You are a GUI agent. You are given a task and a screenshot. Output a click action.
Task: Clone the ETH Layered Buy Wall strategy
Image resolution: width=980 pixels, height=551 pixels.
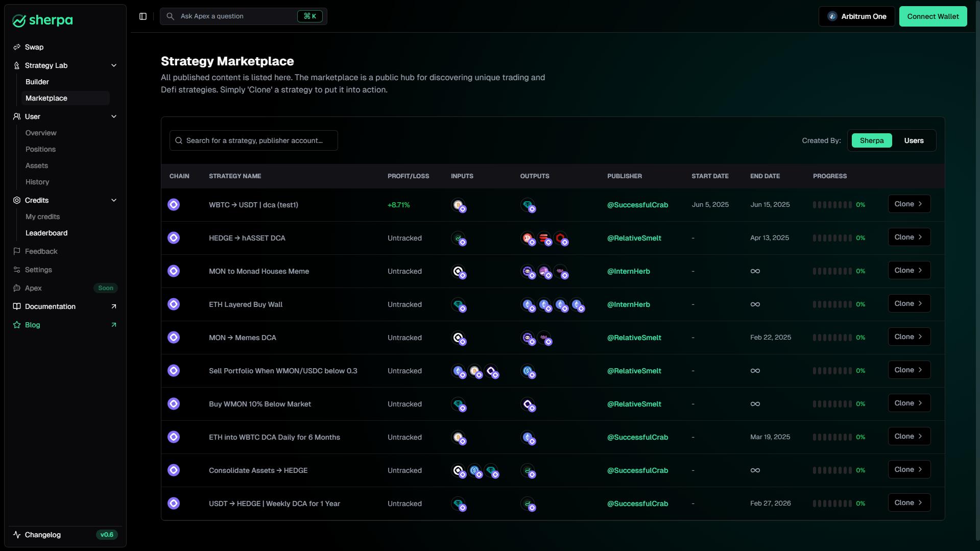tap(909, 304)
